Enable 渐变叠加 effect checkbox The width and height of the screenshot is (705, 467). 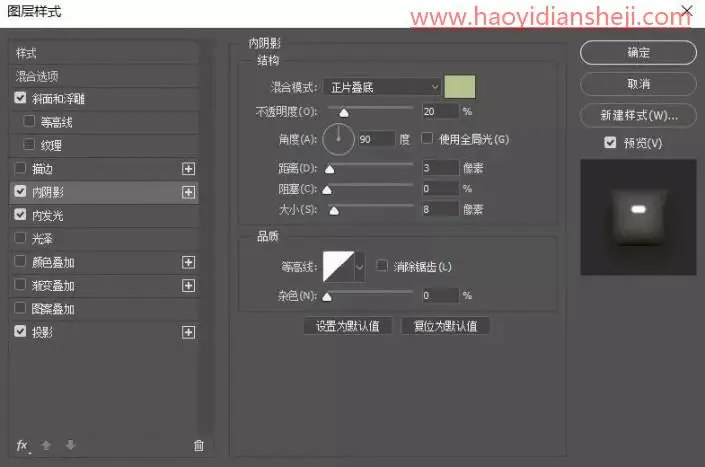[x=20, y=285]
